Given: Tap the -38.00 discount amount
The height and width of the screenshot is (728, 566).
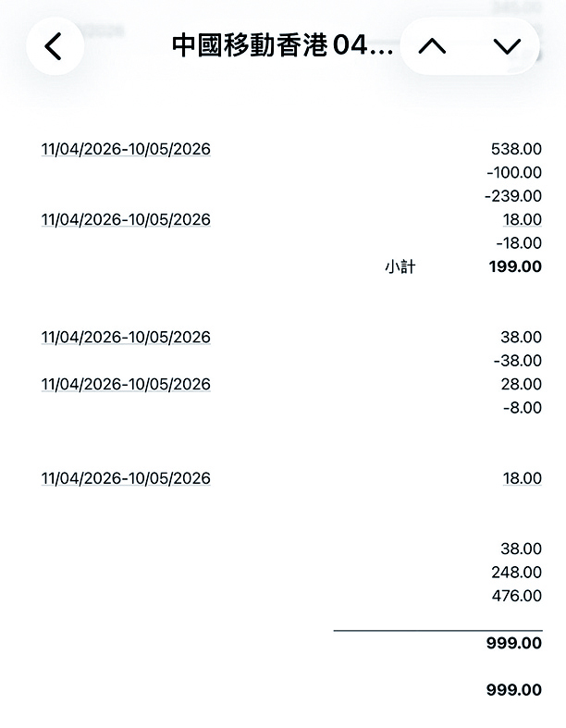Looking at the screenshot, I should click(518, 361).
